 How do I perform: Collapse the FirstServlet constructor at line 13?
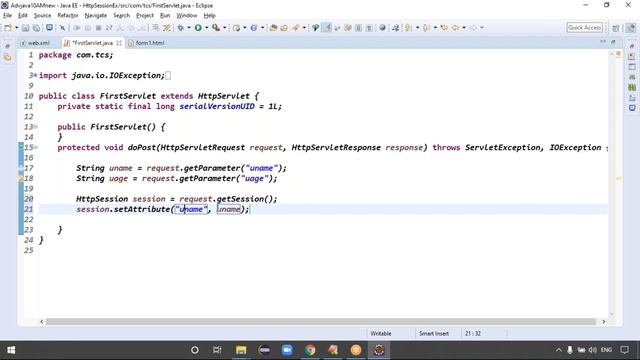click(36, 127)
